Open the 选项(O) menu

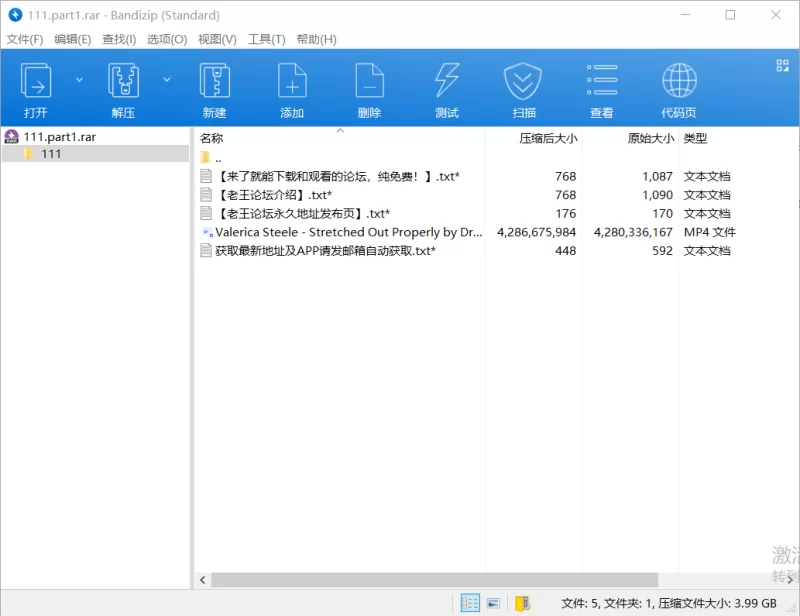point(167,39)
